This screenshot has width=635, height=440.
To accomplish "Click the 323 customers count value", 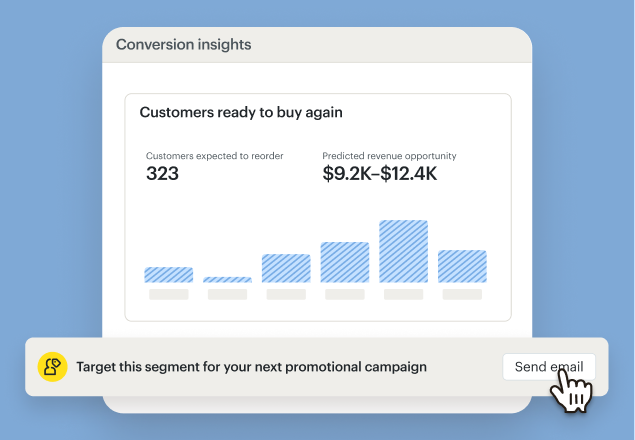I will [163, 174].
